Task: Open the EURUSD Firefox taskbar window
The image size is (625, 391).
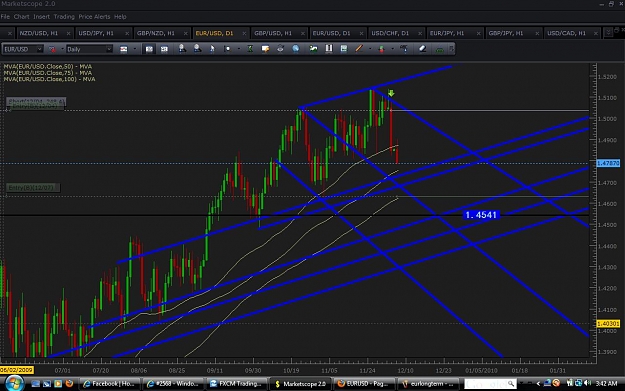Action: [x=363, y=383]
